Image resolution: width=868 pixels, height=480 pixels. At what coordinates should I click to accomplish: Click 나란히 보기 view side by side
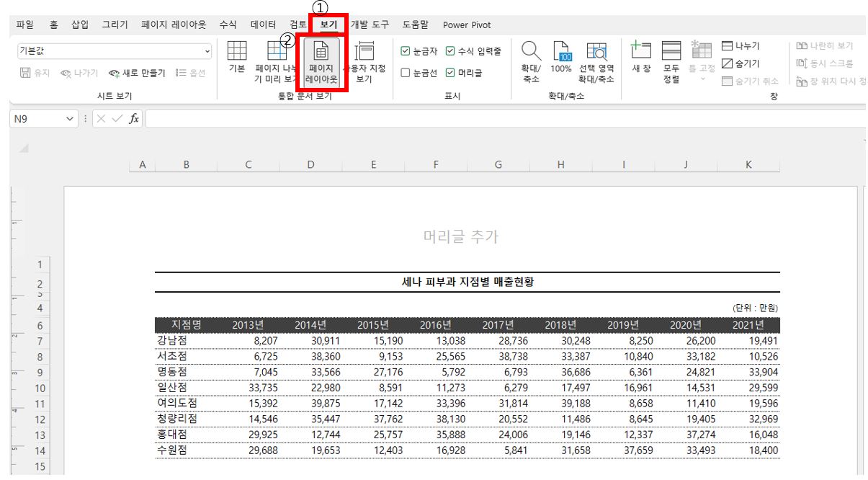pyautogui.click(x=824, y=46)
